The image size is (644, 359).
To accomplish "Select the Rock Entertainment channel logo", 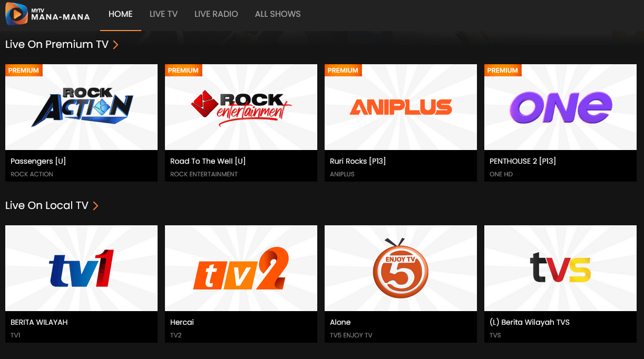I will [241, 107].
